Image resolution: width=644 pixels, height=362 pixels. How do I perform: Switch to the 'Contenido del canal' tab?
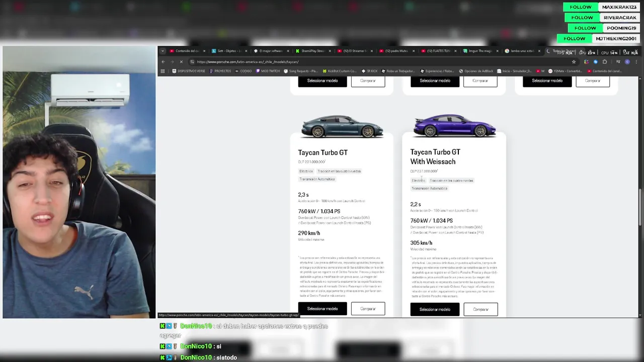(x=187, y=51)
